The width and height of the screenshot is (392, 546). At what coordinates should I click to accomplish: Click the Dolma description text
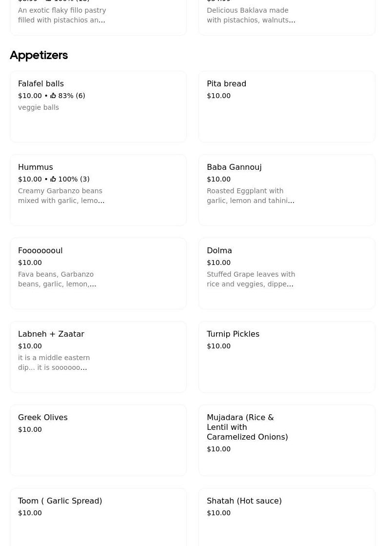(251, 279)
